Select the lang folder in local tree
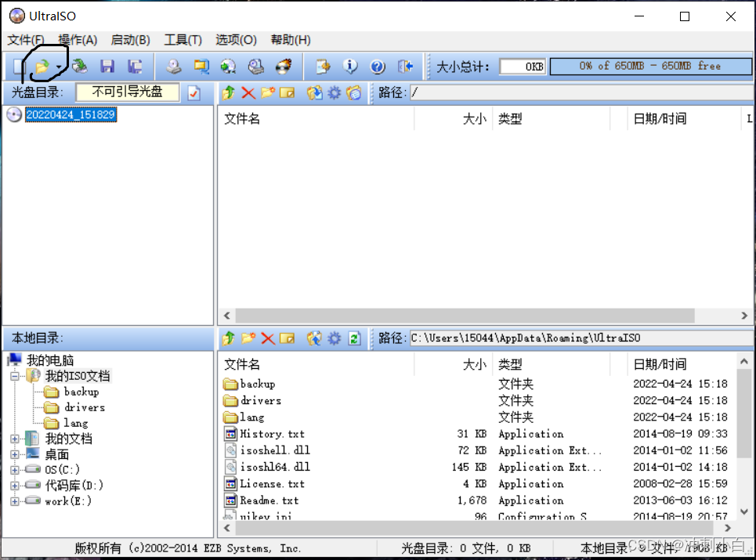756x560 pixels. (76, 423)
